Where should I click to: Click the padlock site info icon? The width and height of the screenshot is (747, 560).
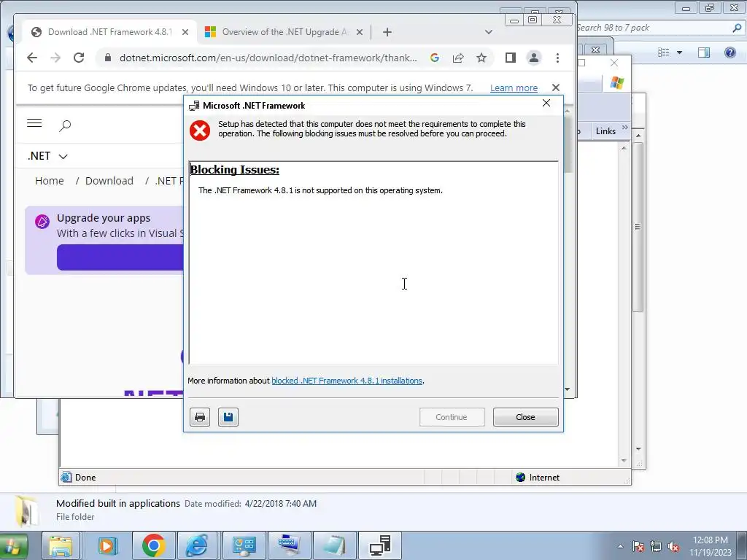[108, 58]
